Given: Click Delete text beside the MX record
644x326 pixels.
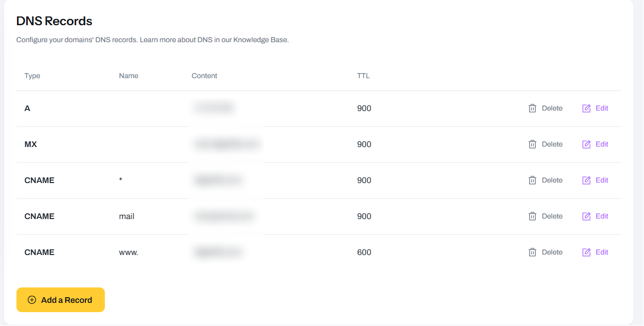Looking at the screenshot, I should click(x=552, y=144).
